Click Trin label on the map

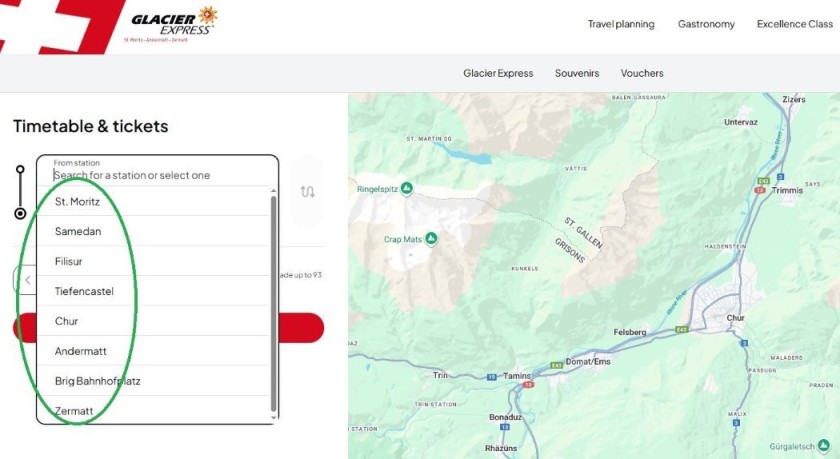[440, 375]
